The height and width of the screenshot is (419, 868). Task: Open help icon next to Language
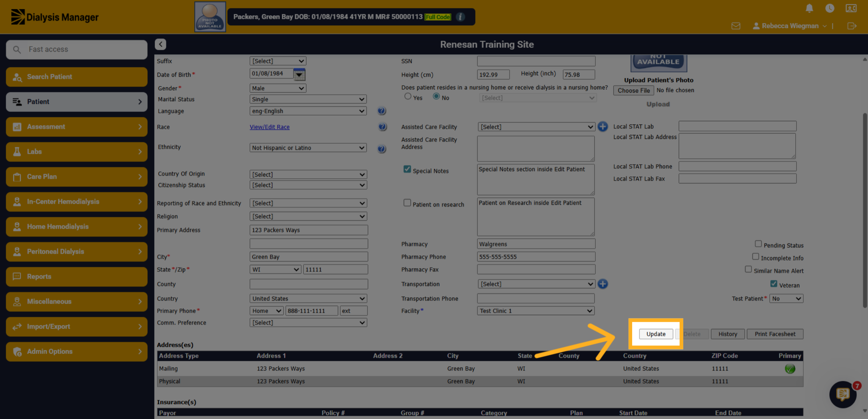pos(382,111)
